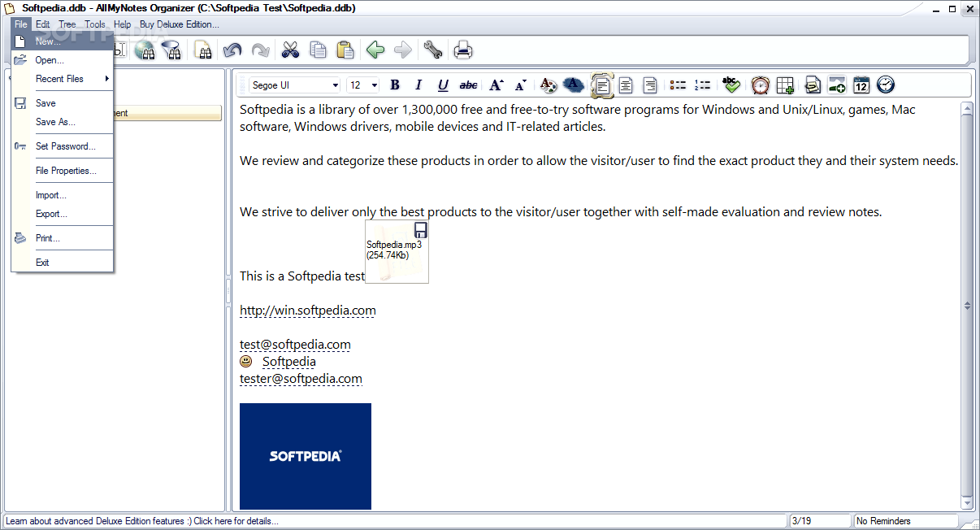Click the test@softpedia.com email link
980x530 pixels.
[295, 345]
